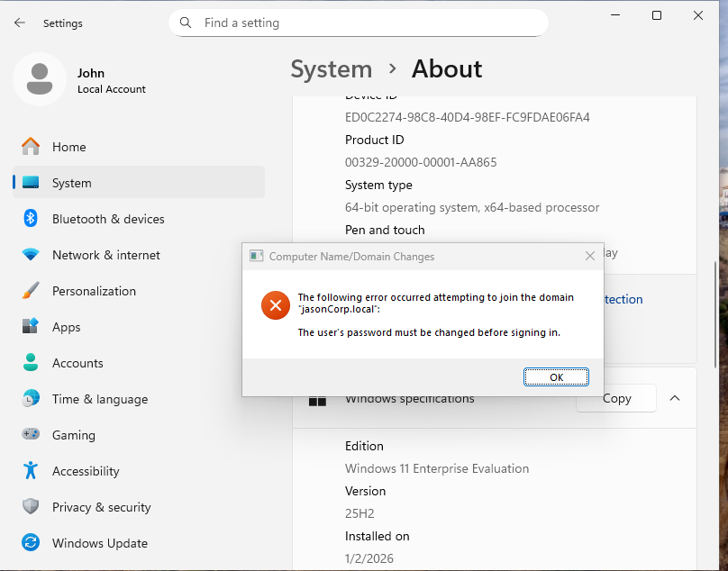Select the Accounts person icon

click(31, 363)
